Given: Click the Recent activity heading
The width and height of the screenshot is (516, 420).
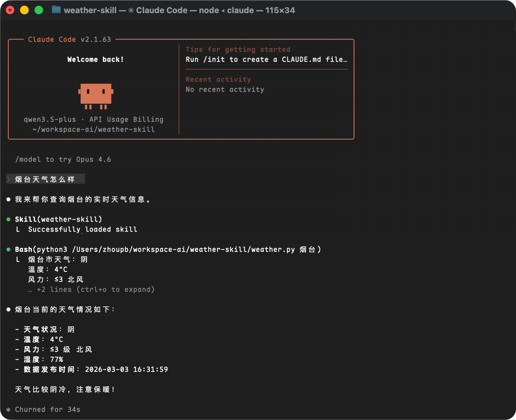Looking at the screenshot, I should (x=218, y=79).
